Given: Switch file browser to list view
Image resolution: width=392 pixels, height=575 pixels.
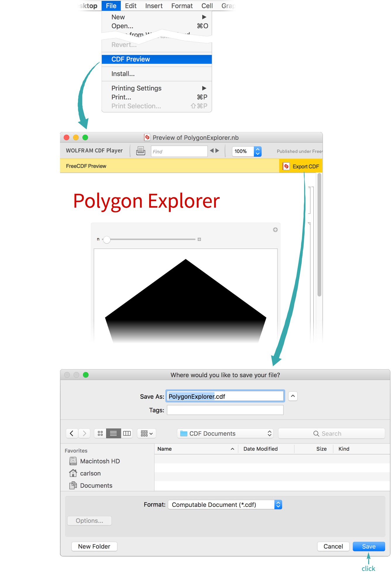Looking at the screenshot, I should click(113, 433).
